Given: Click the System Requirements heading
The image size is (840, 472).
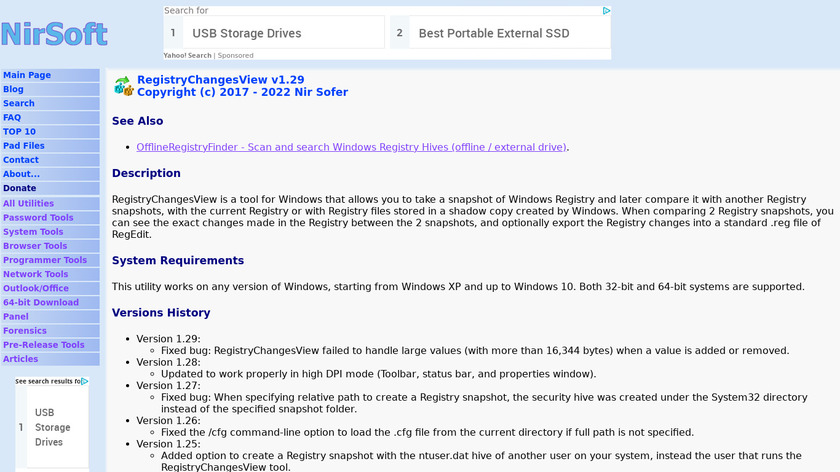Looking at the screenshot, I should click(178, 260).
